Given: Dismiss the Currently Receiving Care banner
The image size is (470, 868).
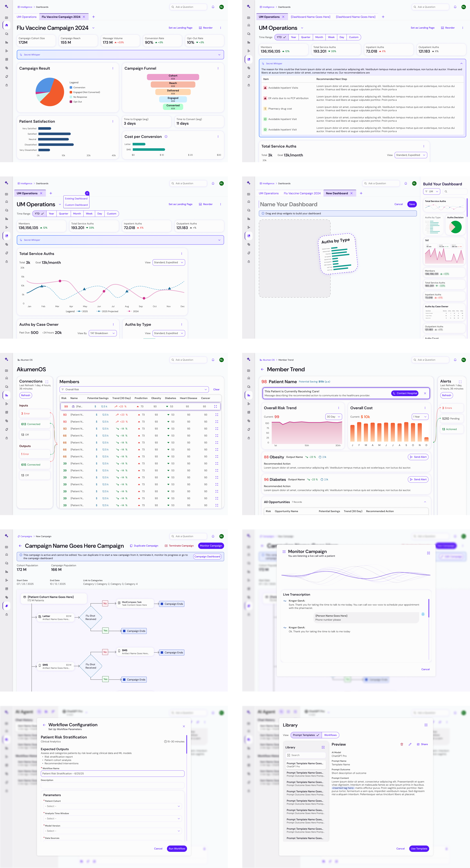Looking at the screenshot, I should (x=425, y=393).
